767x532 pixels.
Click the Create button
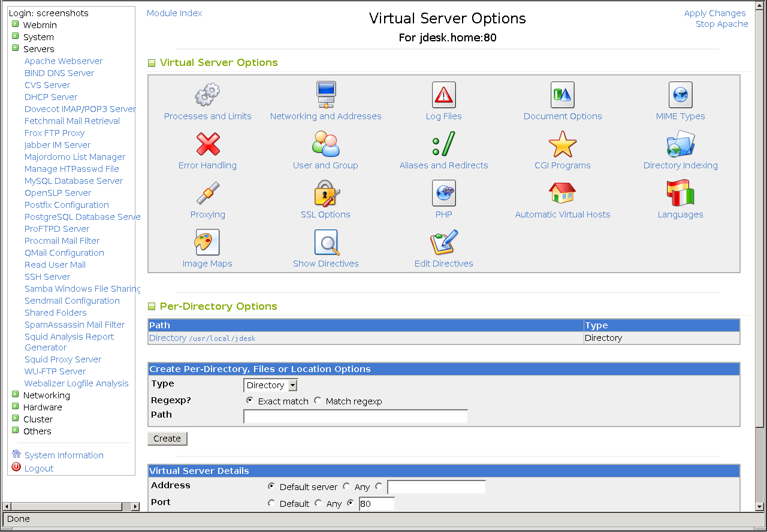tap(167, 439)
